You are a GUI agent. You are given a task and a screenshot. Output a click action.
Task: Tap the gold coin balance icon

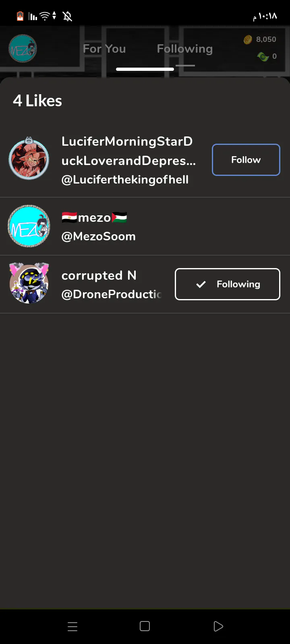coord(248,39)
